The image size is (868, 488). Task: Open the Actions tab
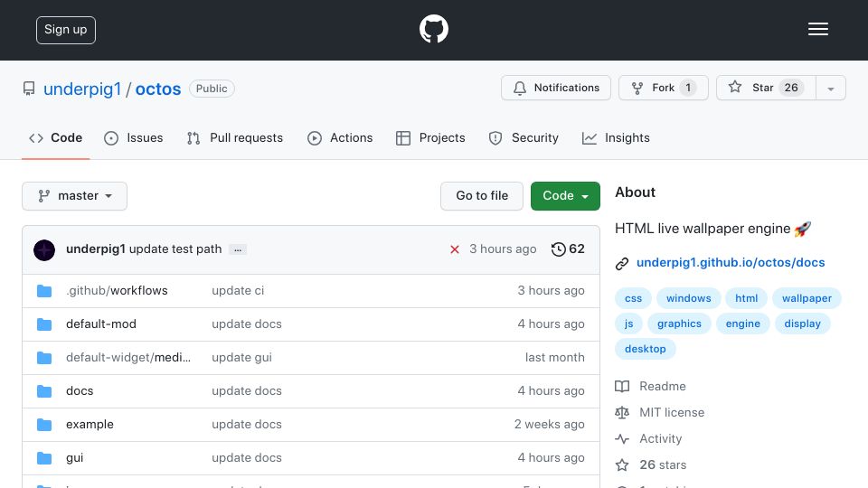pos(340,137)
